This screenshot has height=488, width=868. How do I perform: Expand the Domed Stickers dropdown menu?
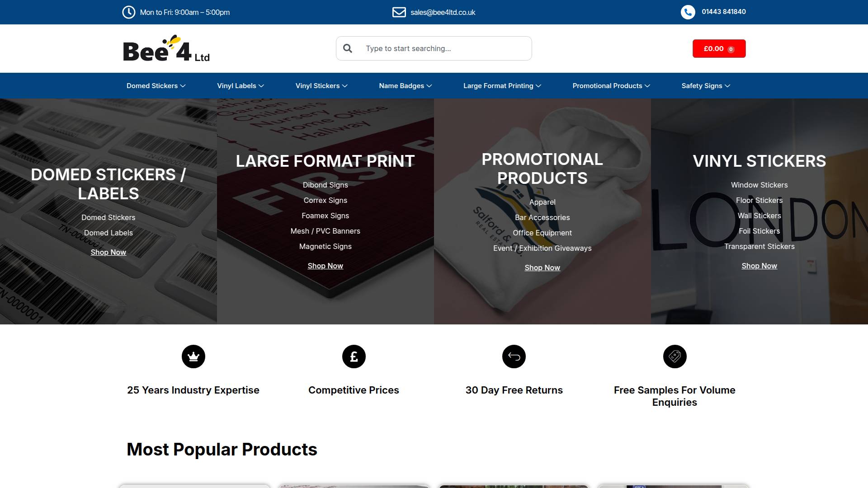pyautogui.click(x=156, y=86)
